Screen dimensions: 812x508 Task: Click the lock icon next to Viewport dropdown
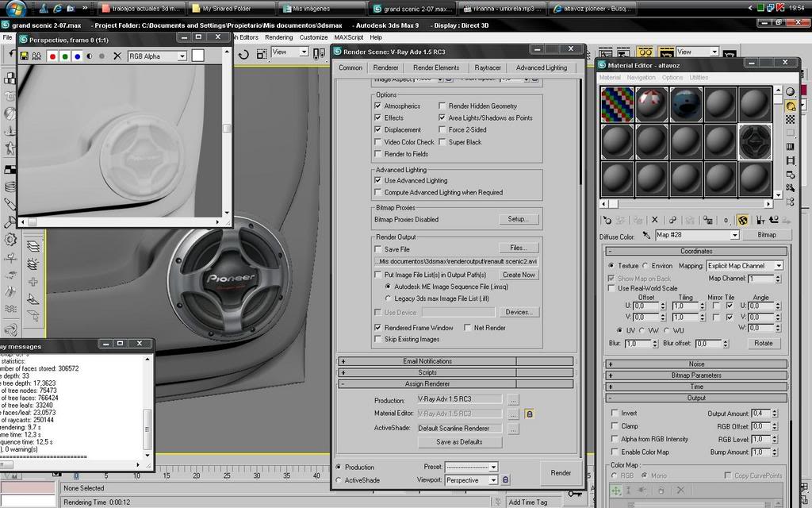point(505,480)
